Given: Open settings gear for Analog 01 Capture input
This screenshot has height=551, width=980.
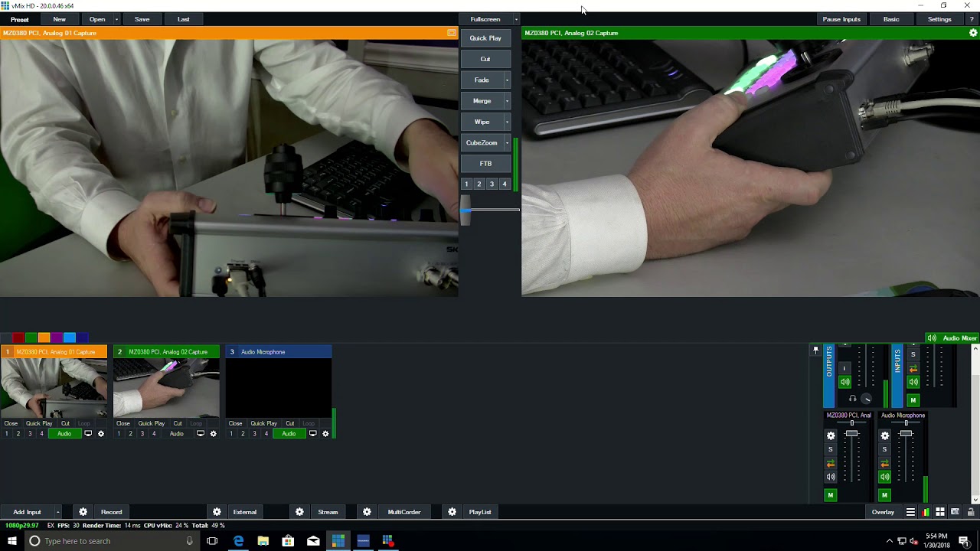Looking at the screenshot, I should [x=100, y=434].
